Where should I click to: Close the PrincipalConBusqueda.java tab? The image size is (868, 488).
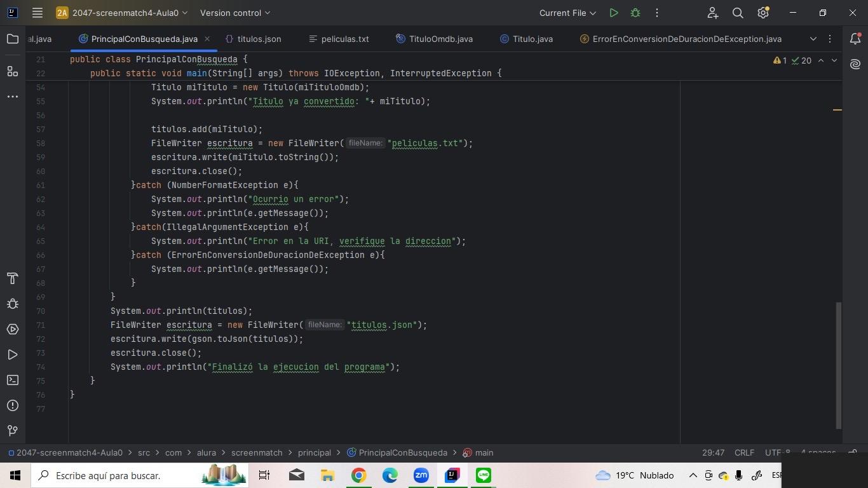click(x=207, y=39)
